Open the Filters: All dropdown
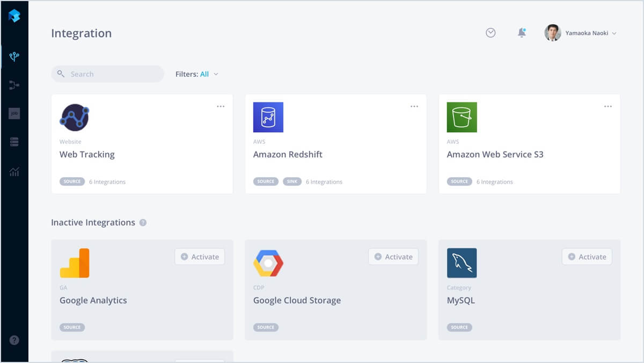 tap(197, 74)
